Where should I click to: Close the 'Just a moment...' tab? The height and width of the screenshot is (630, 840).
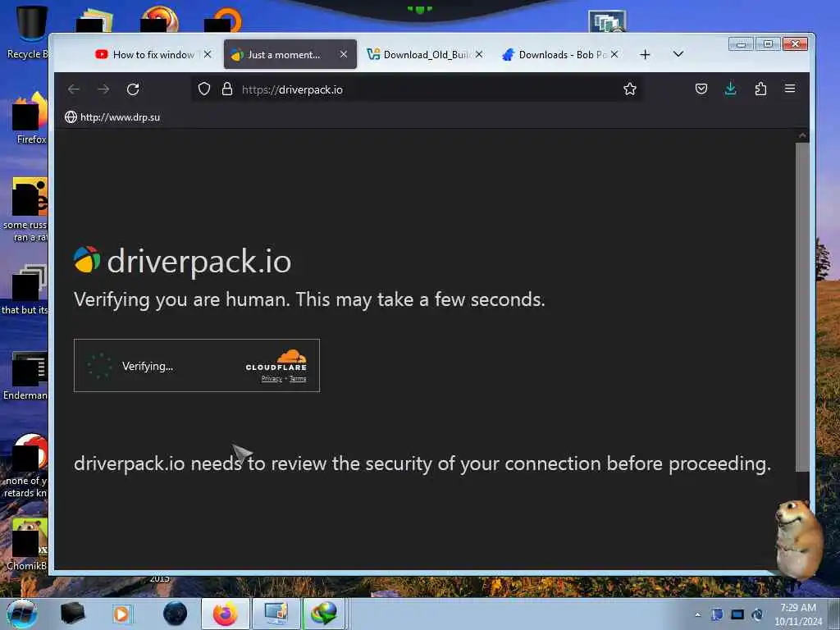pos(344,54)
